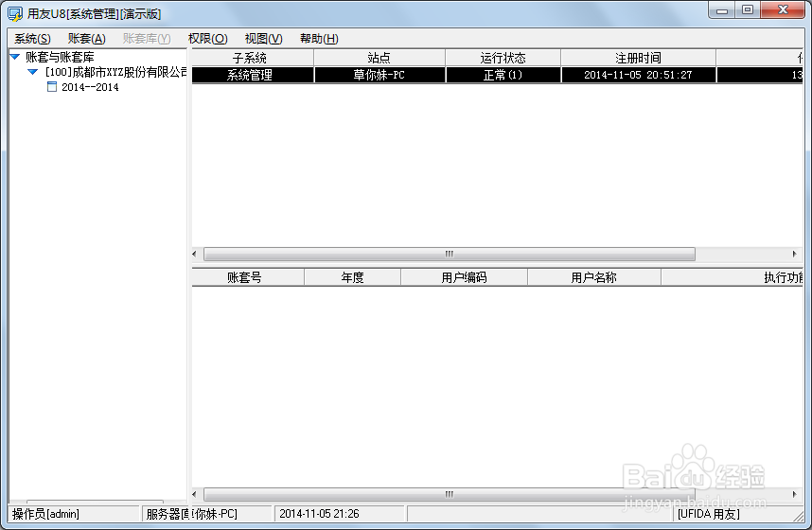Maximize the 用友U8 window

[x=748, y=10]
